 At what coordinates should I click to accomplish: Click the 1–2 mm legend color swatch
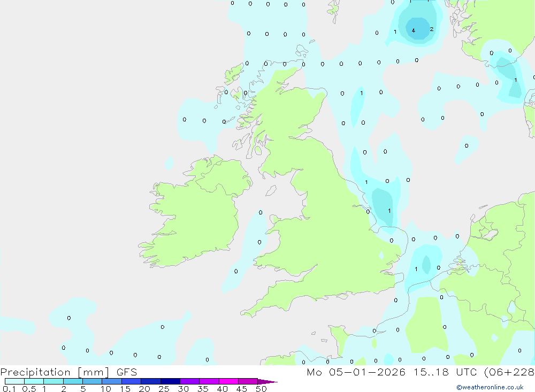53,381
